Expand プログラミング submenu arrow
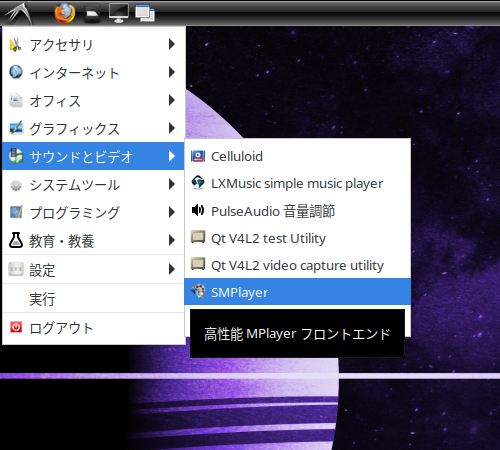500x450 pixels. point(172,212)
